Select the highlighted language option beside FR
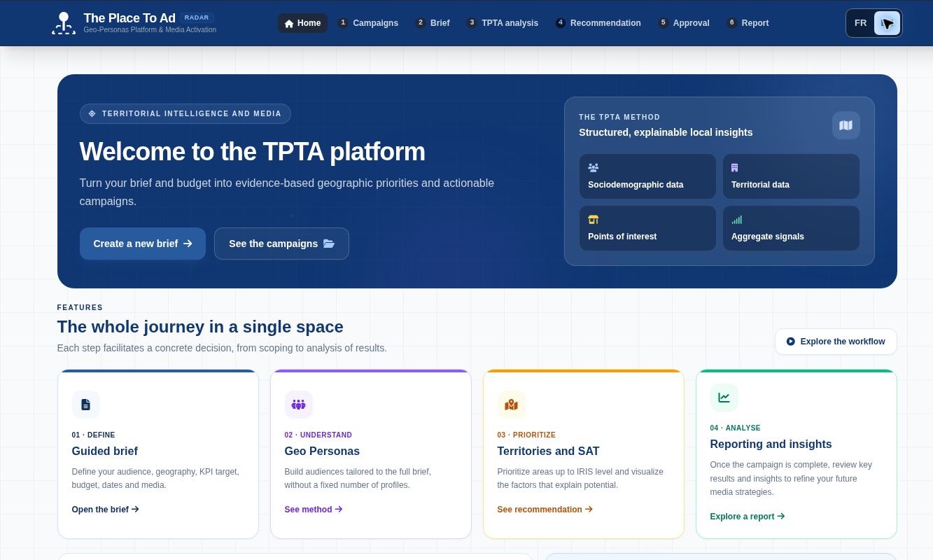 (x=887, y=23)
